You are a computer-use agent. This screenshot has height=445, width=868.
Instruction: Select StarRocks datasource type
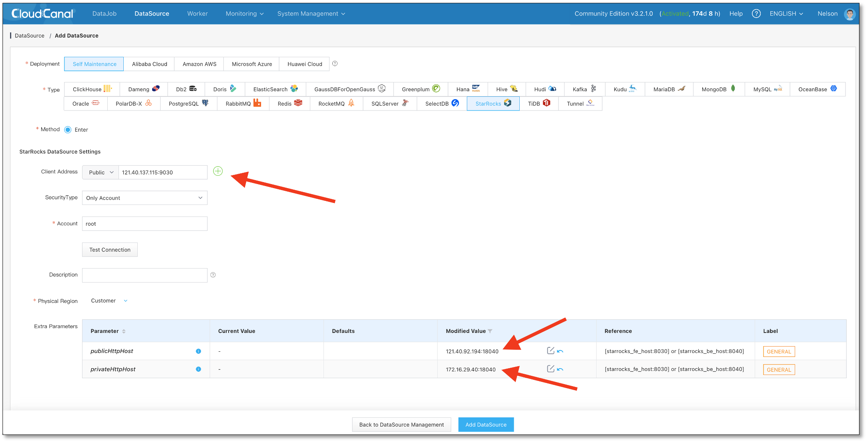click(493, 104)
